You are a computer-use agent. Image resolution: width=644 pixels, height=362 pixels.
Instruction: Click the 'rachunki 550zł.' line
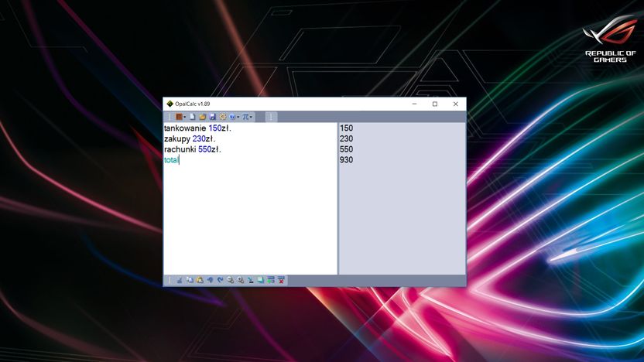click(192, 149)
